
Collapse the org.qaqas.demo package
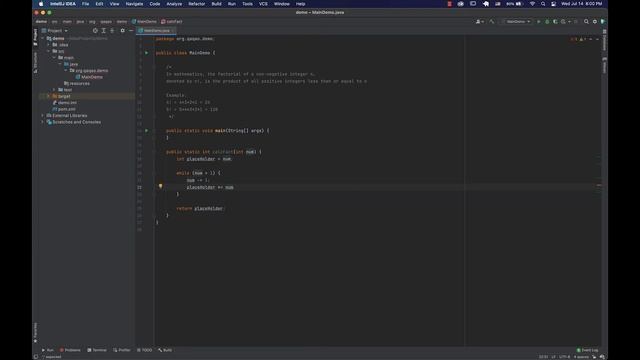pyautogui.click(x=66, y=71)
